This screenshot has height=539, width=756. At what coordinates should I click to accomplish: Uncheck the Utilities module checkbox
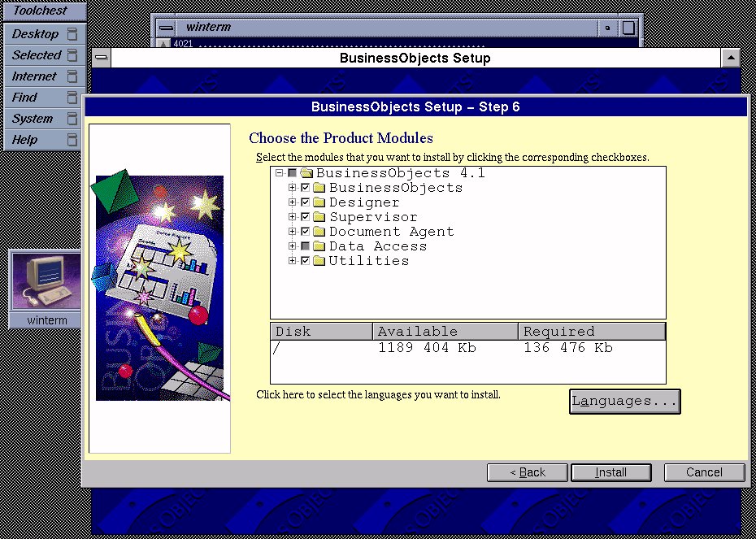(x=305, y=261)
